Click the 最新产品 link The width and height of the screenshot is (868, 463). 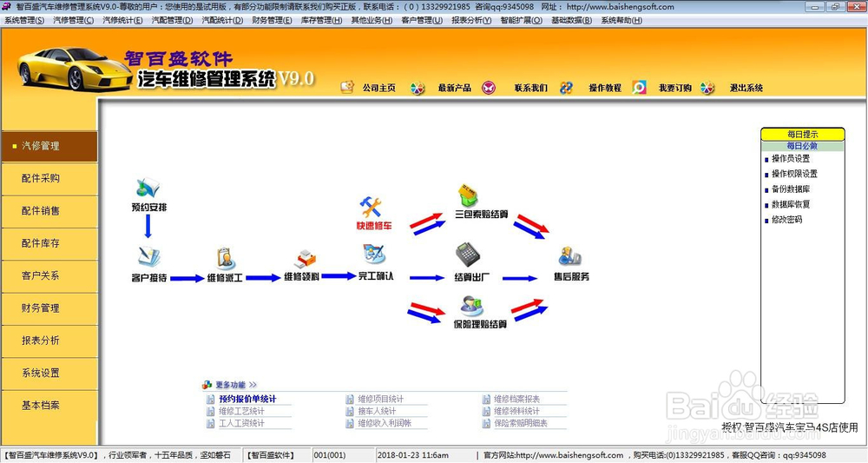[455, 88]
